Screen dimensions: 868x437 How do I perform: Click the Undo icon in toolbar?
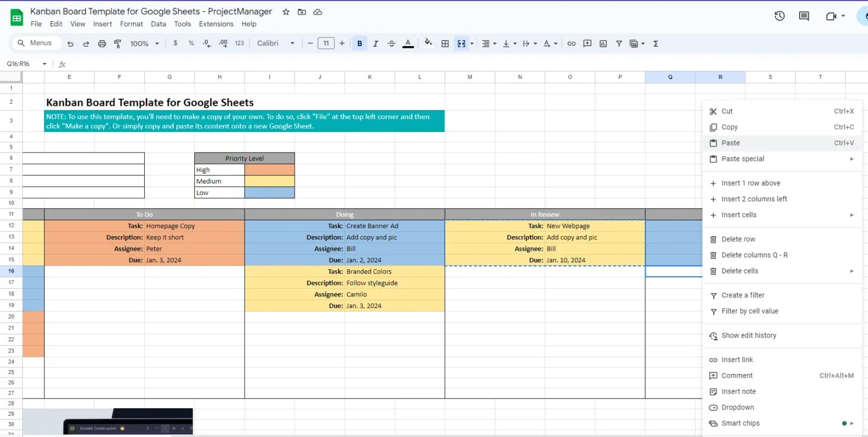70,44
